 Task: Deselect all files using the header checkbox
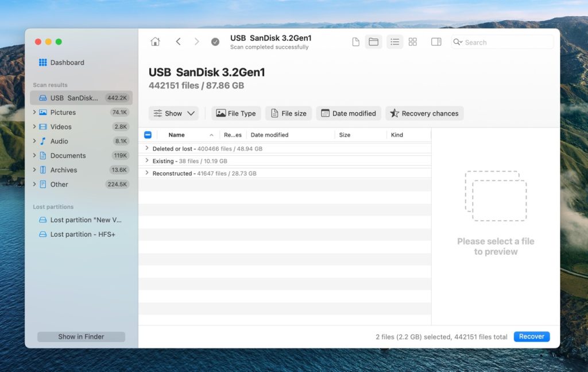pyautogui.click(x=148, y=134)
